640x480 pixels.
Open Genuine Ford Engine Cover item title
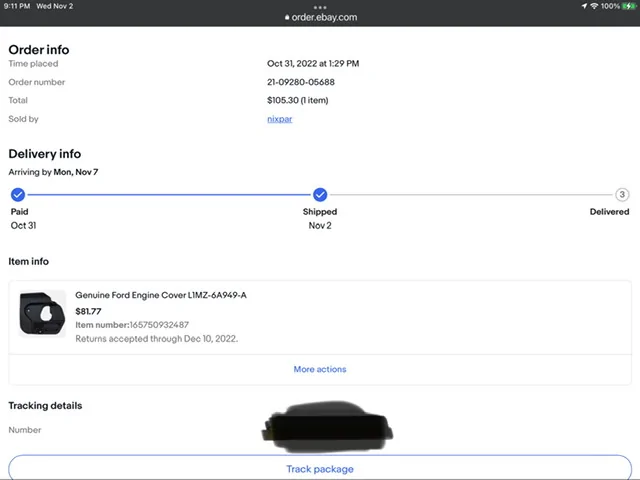point(161,295)
